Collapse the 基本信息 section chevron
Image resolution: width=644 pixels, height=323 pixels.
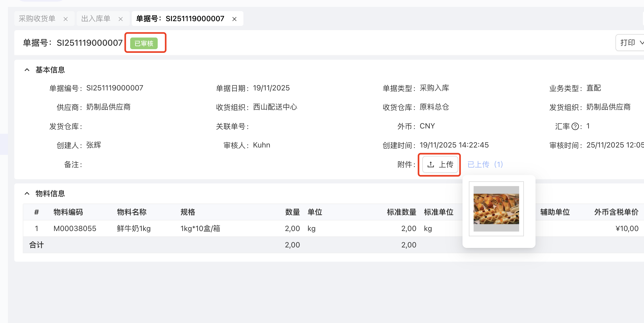coord(27,70)
